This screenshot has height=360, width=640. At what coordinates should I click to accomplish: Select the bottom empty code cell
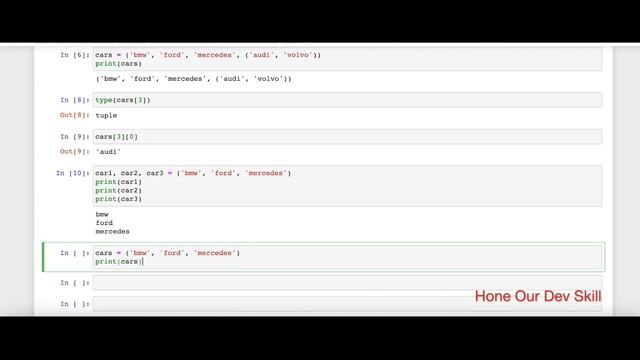[347, 304]
